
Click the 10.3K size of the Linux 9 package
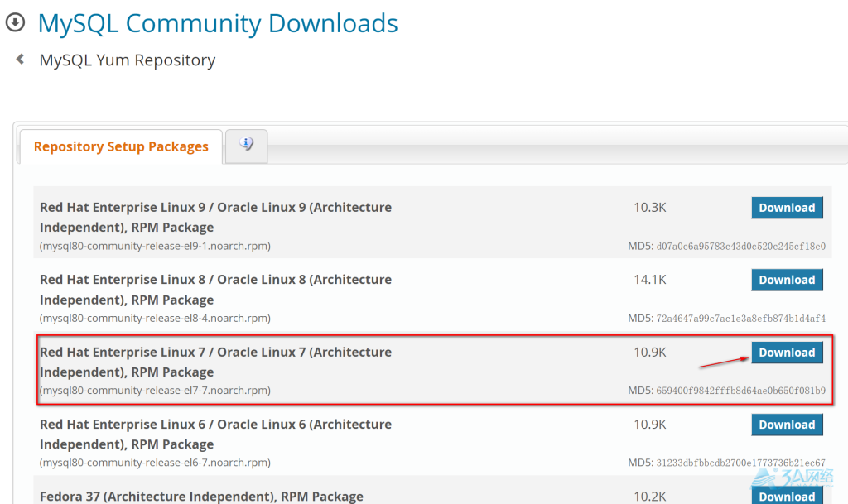(x=650, y=208)
